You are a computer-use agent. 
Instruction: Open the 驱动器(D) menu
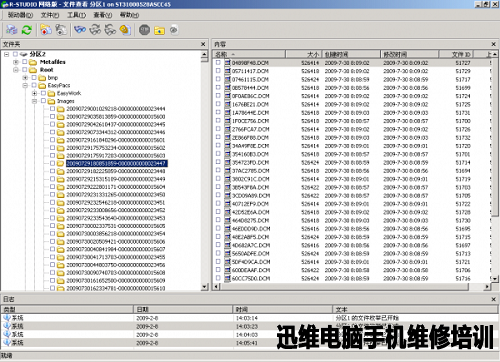click(x=20, y=15)
